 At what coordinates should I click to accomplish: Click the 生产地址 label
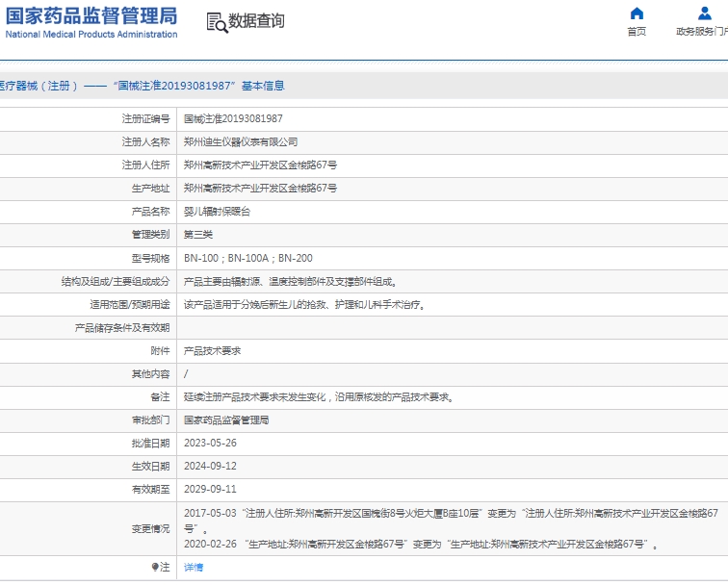[x=150, y=189]
